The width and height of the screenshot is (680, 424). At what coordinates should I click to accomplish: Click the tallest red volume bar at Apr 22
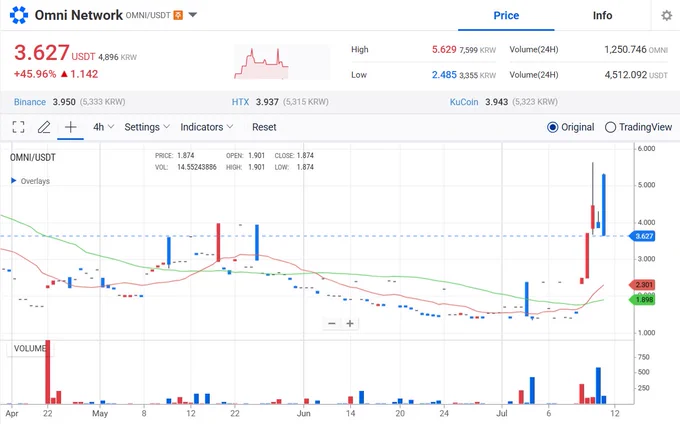coord(48,372)
